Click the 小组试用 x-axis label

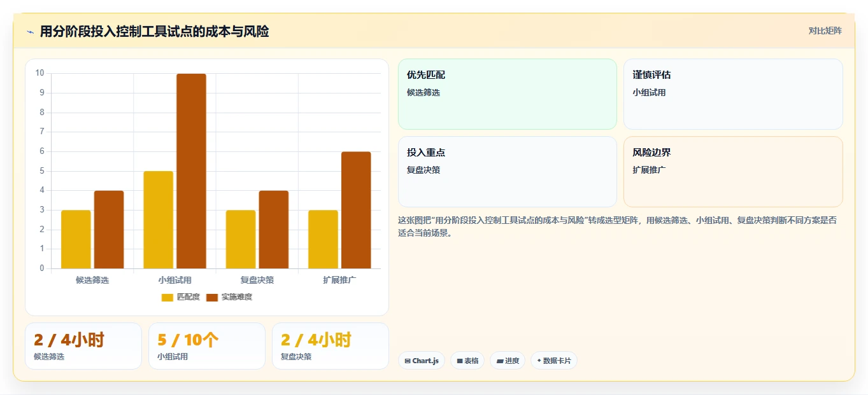coord(175,280)
